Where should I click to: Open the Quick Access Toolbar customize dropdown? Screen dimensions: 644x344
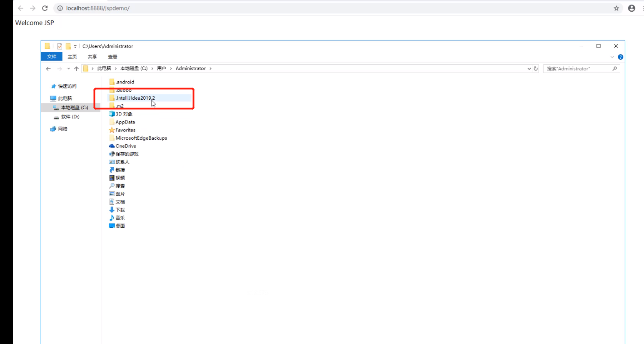[75, 47]
